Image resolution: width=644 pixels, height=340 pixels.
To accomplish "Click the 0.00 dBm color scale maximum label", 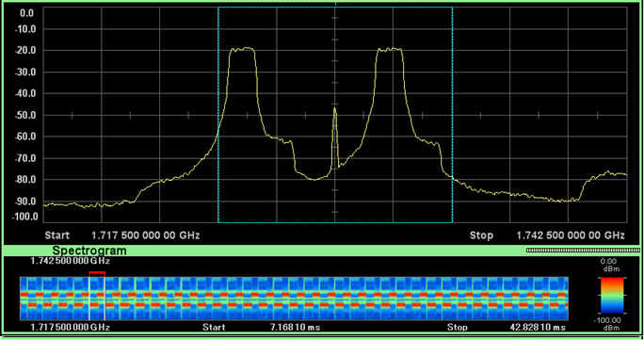I will tap(611, 266).
